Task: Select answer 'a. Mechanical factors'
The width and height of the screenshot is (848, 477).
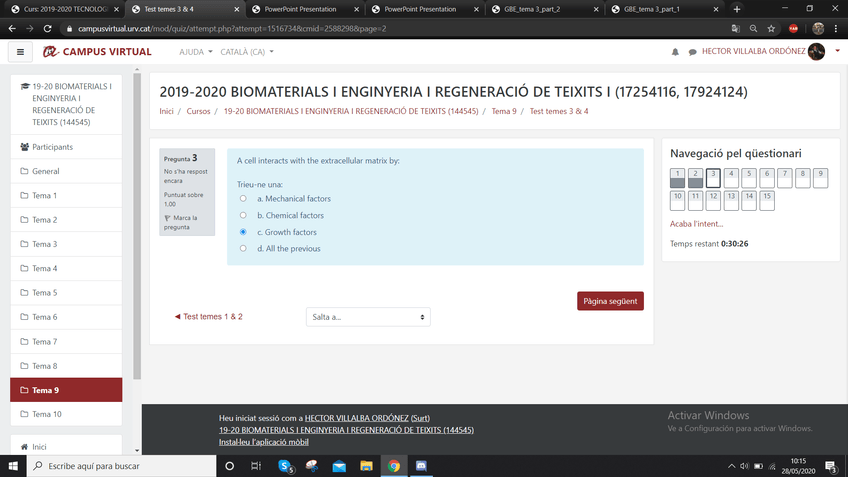Action: pos(243,199)
